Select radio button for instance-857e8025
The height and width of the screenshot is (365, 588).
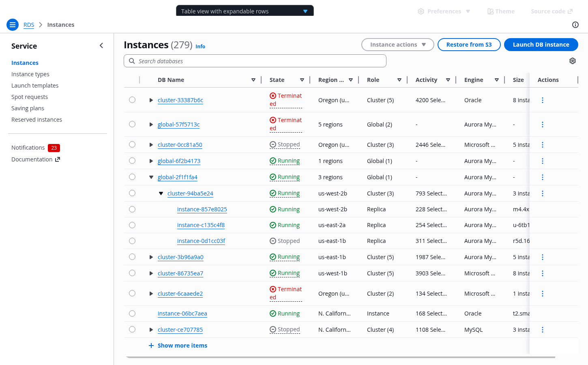click(x=132, y=209)
